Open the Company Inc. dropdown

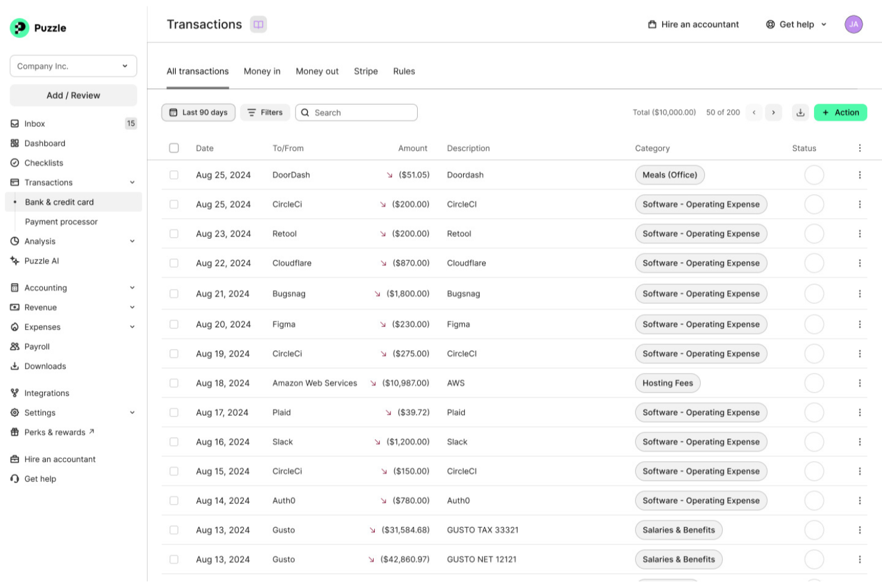[x=73, y=66]
